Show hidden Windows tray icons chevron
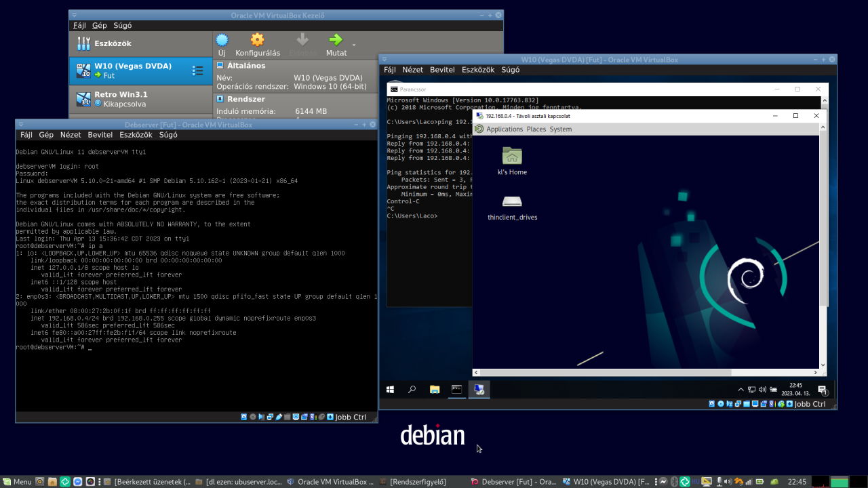Screen dimensions: 868x488 (741, 390)
